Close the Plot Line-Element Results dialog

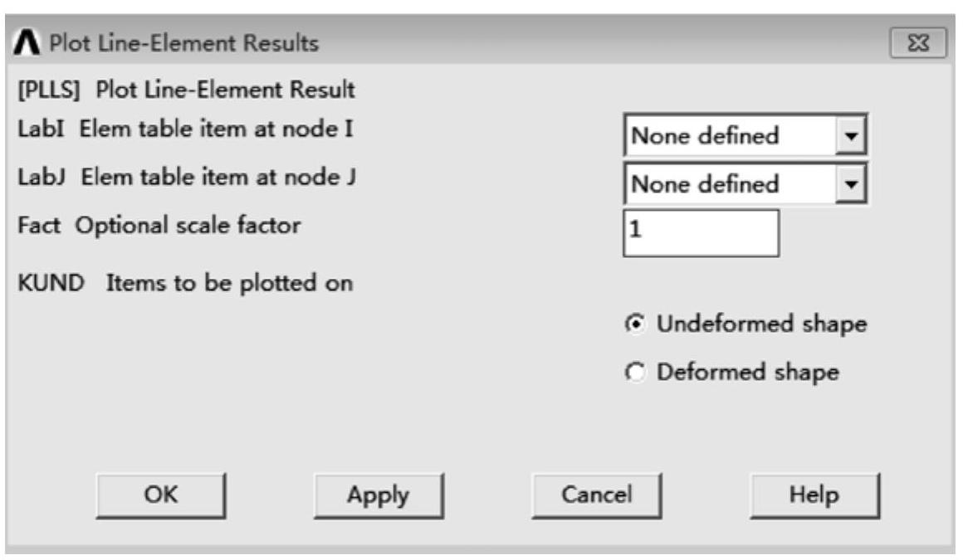[x=917, y=43]
